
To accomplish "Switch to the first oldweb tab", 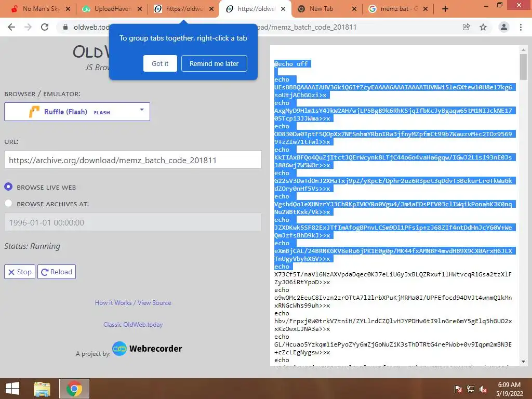I will (183, 9).
